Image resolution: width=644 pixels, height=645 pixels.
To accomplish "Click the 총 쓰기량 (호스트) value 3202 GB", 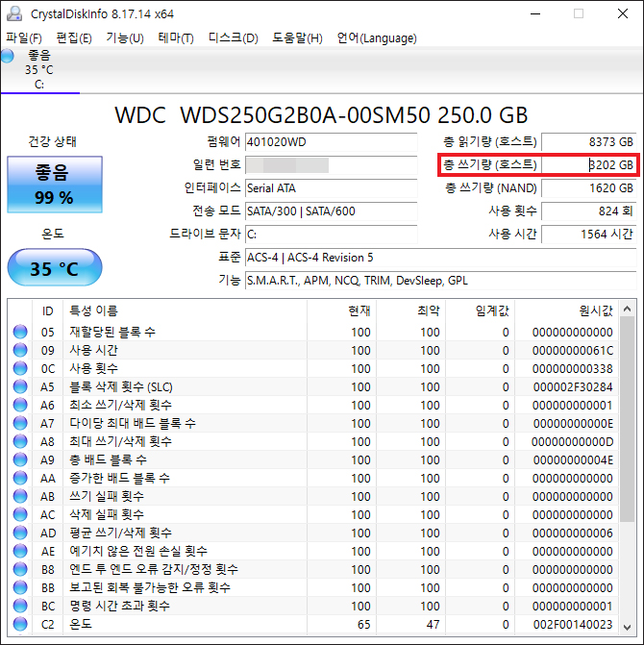I will click(x=589, y=165).
